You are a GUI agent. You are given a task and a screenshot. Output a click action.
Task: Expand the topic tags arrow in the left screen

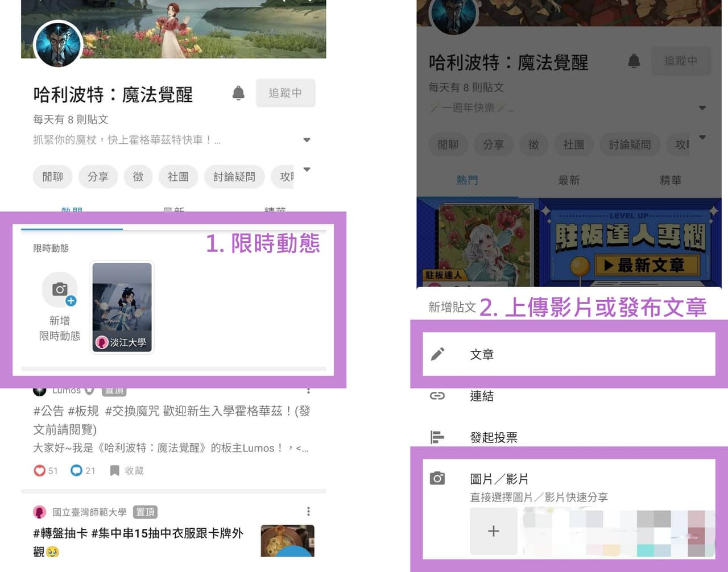click(307, 169)
